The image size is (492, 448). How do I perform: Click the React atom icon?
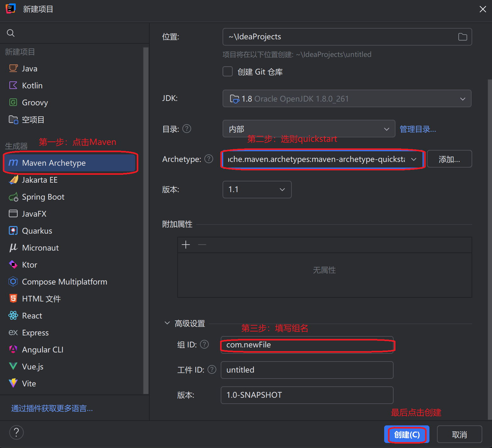point(13,315)
